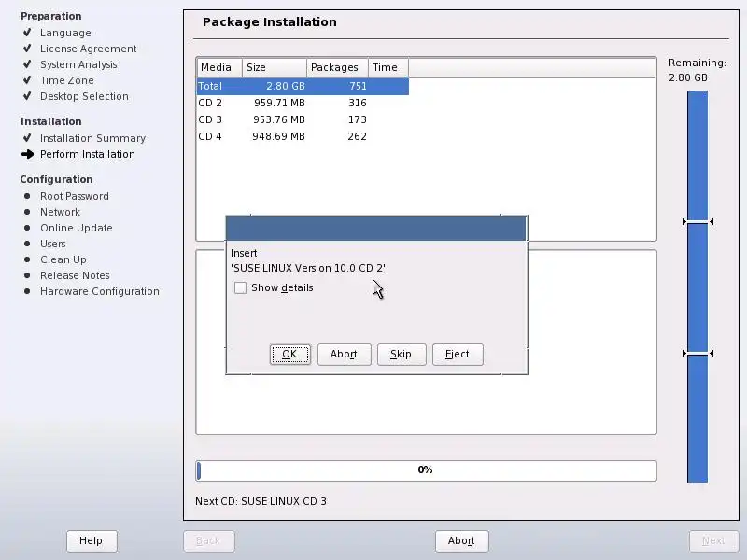
Task: Click the Packages column header
Action: click(337, 67)
